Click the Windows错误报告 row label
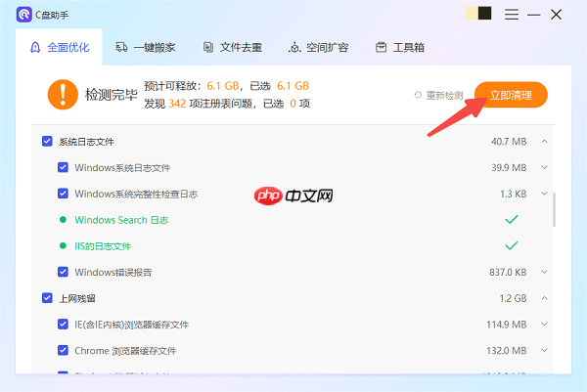 [x=113, y=272]
